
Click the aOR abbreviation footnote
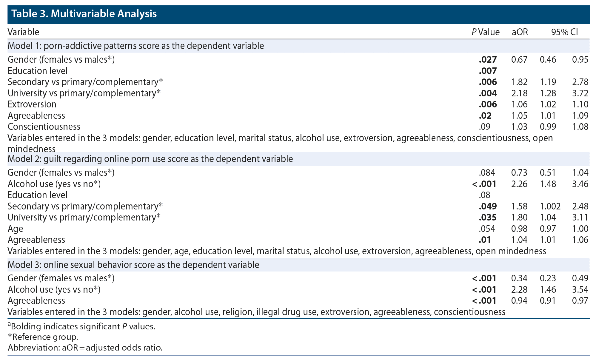[85, 348]
